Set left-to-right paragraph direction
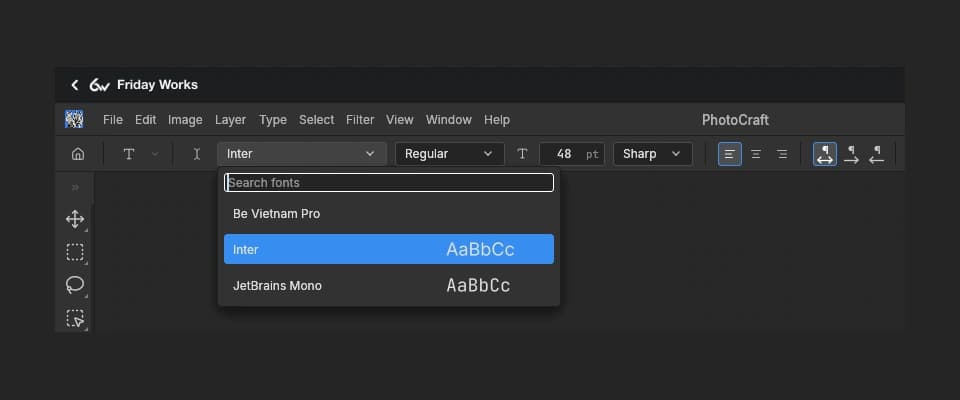 click(x=851, y=154)
